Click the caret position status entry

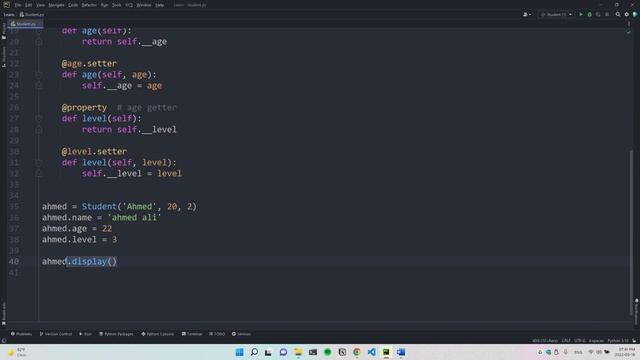click(x=545, y=340)
